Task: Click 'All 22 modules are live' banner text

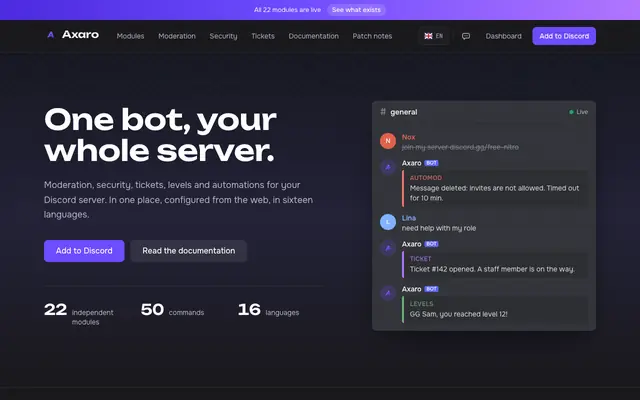Action: (287, 10)
